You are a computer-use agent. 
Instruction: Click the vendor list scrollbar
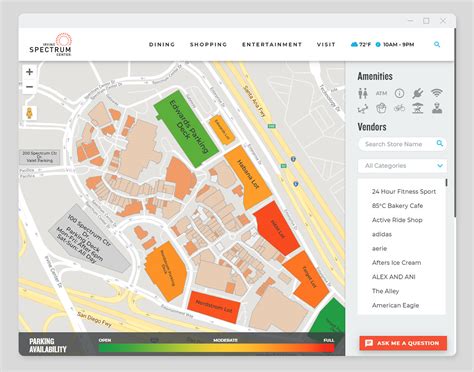click(x=446, y=183)
